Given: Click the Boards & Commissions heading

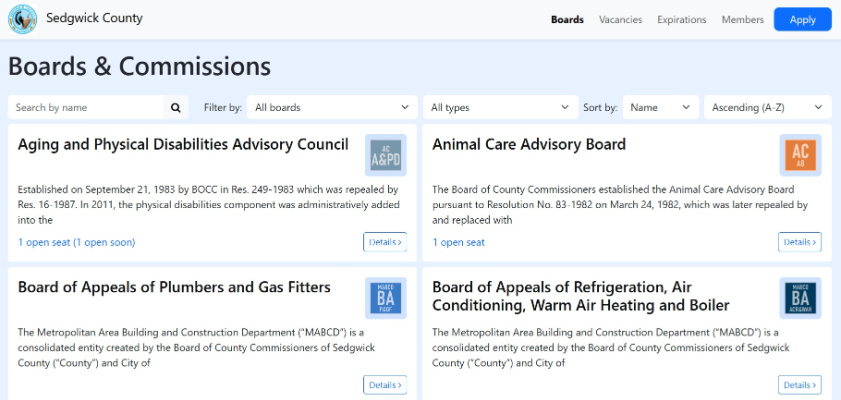Looking at the screenshot, I should click(139, 67).
